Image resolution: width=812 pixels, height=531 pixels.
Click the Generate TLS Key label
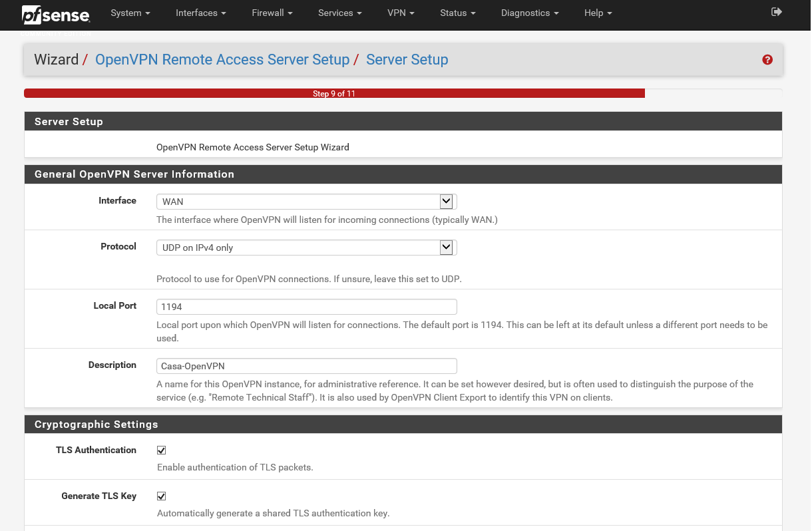pos(99,496)
